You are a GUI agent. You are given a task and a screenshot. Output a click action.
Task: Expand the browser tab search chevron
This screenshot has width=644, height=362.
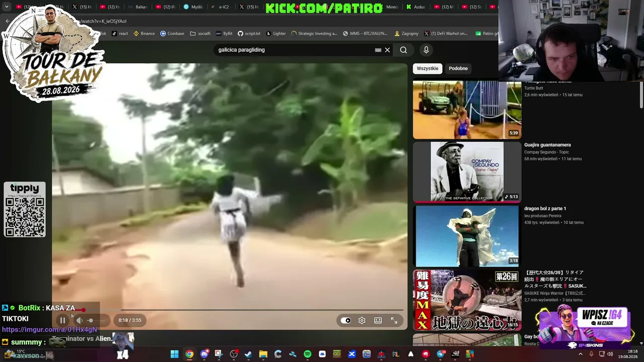click(x=7, y=7)
